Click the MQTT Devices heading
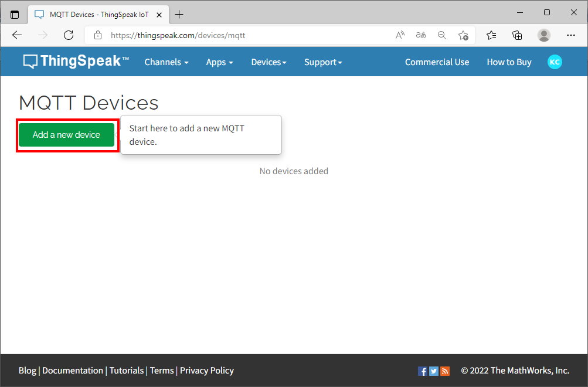Screen dimensions: 588x387 pyautogui.click(x=89, y=103)
